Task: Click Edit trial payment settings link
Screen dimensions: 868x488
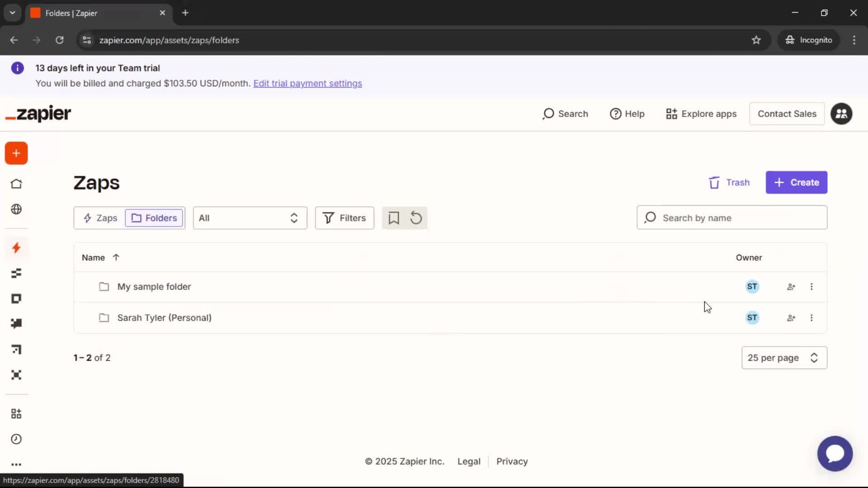Action: coord(307,84)
